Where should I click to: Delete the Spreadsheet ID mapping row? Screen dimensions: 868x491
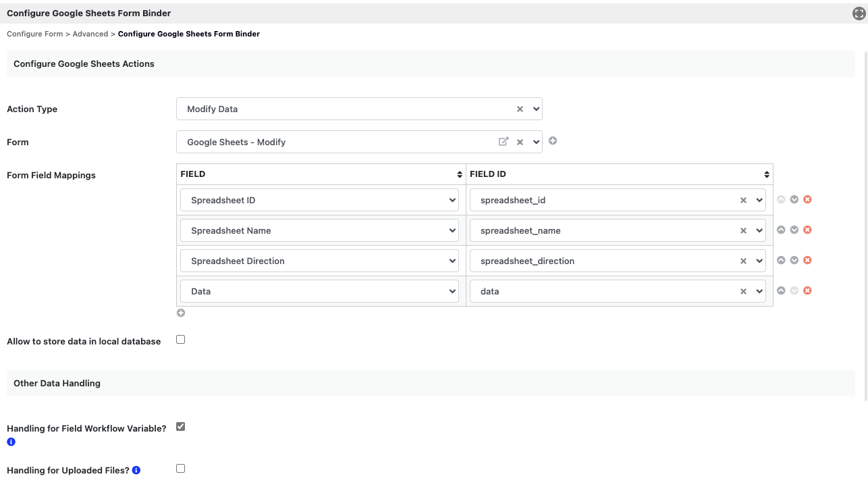807,199
